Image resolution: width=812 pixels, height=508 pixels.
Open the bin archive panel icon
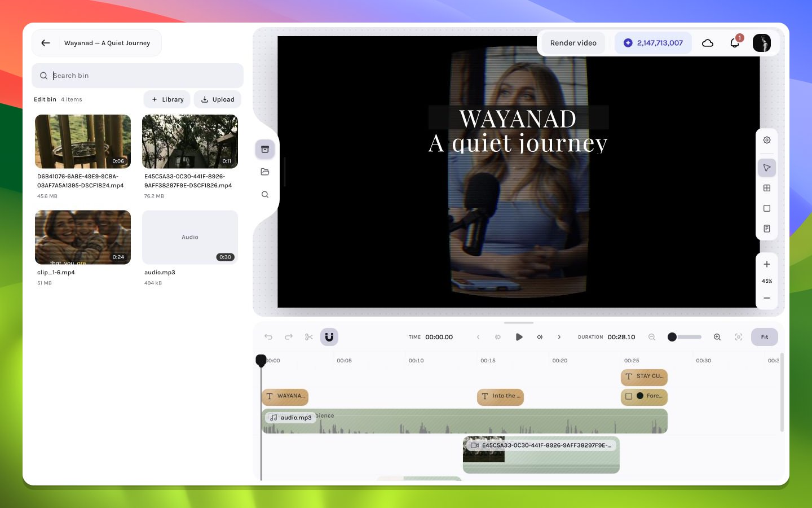click(x=265, y=149)
